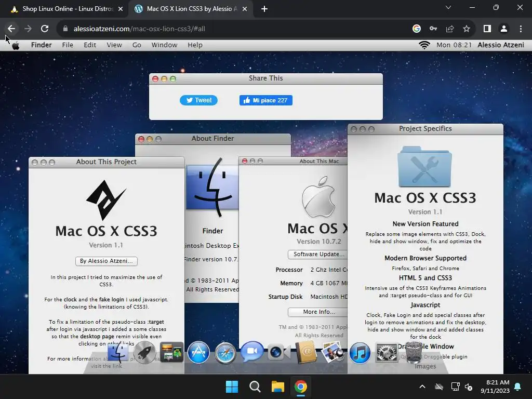
Task: Click Google icon in address bar
Action: (417, 29)
